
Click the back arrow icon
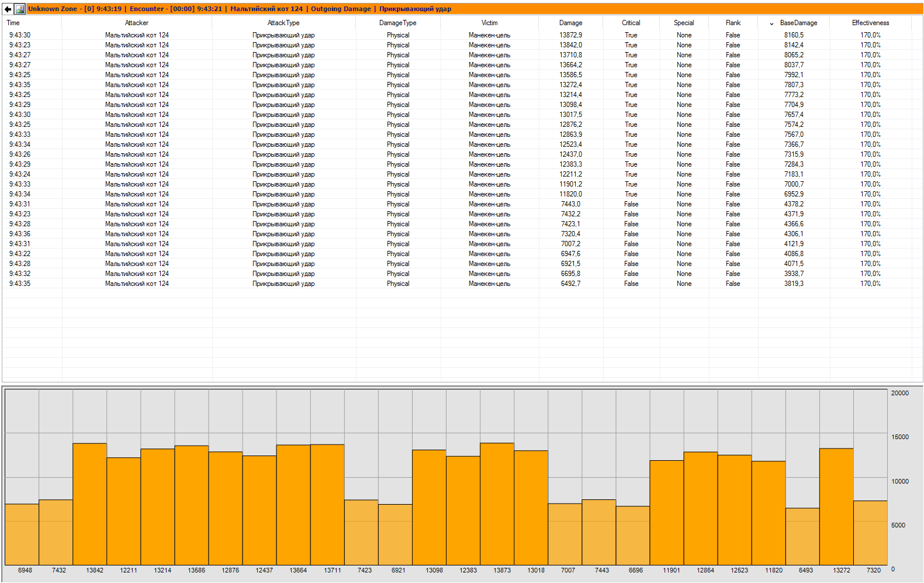(8, 9)
